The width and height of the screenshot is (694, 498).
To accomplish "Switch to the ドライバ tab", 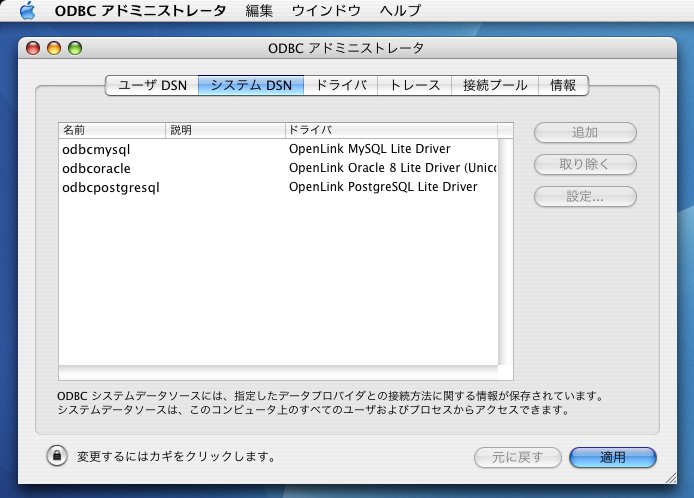I will pos(341,85).
